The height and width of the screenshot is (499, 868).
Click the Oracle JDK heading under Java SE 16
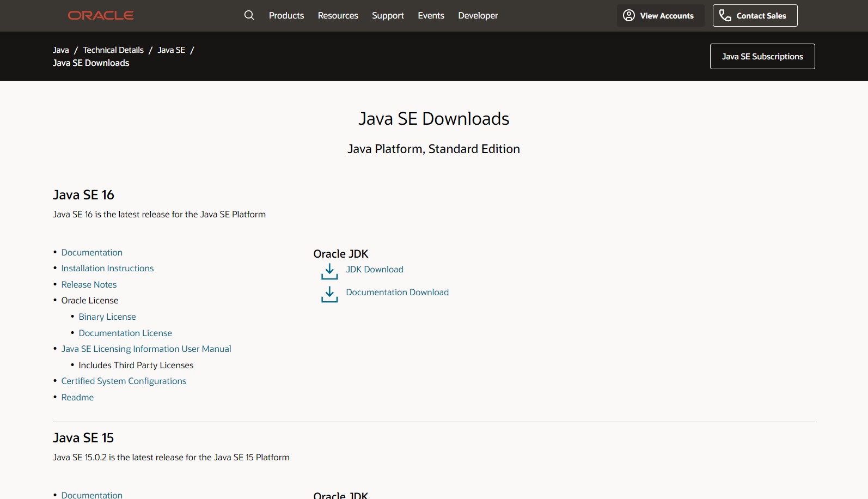click(x=341, y=254)
